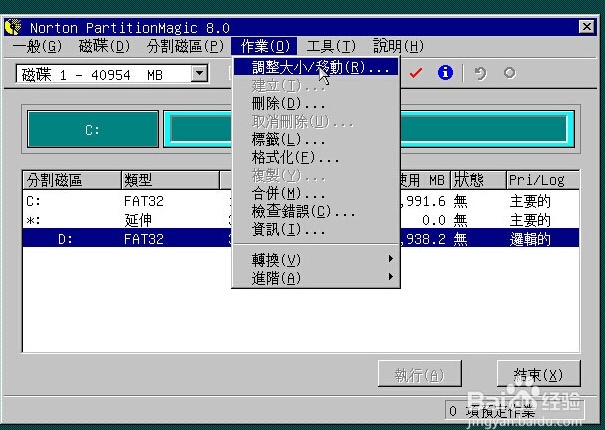605x430 pixels.
Task: Click the red checkmark apply icon
Action: point(416,73)
